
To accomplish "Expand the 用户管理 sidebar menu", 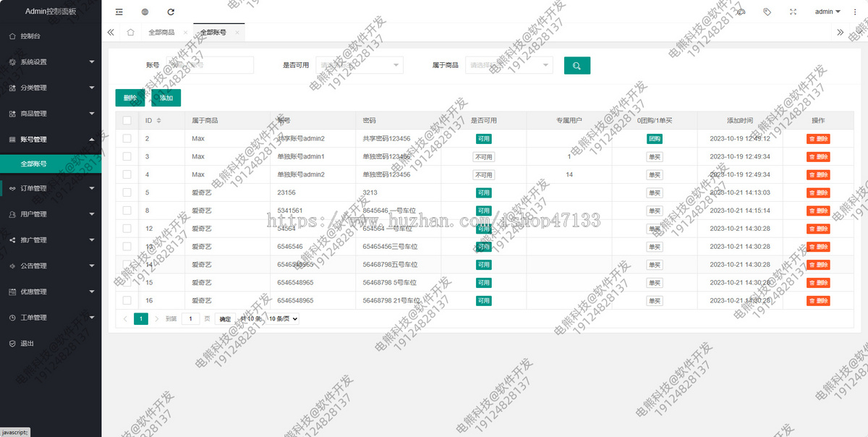I will 51,214.
